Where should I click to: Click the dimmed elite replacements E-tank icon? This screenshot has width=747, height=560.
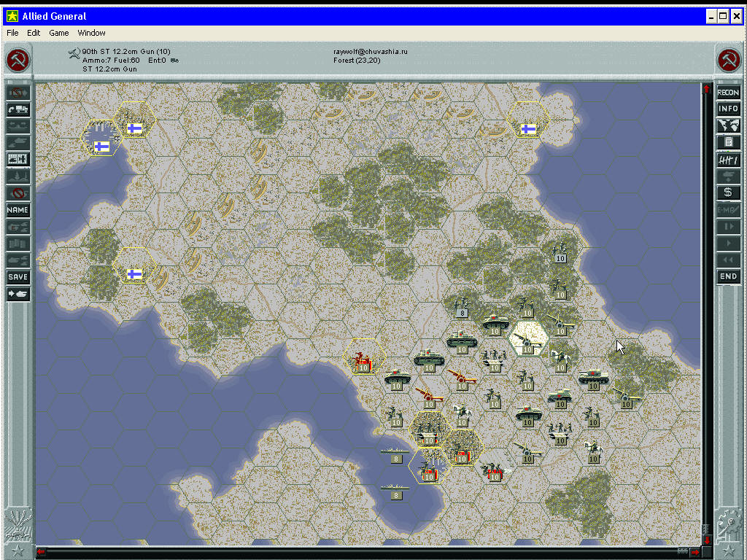coord(18,227)
